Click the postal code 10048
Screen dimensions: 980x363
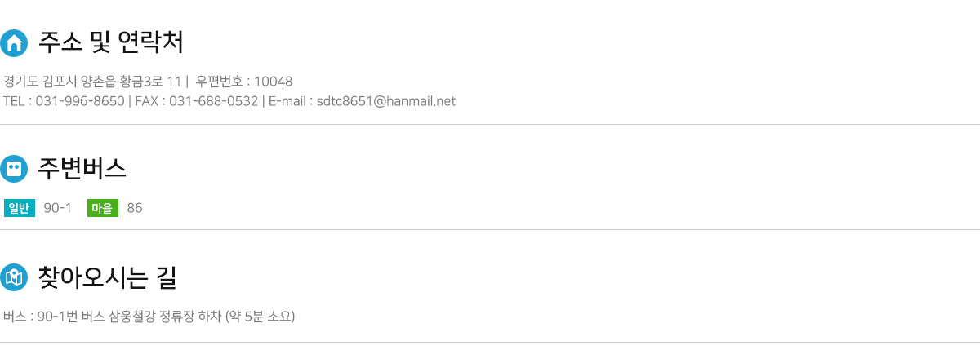(x=274, y=82)
